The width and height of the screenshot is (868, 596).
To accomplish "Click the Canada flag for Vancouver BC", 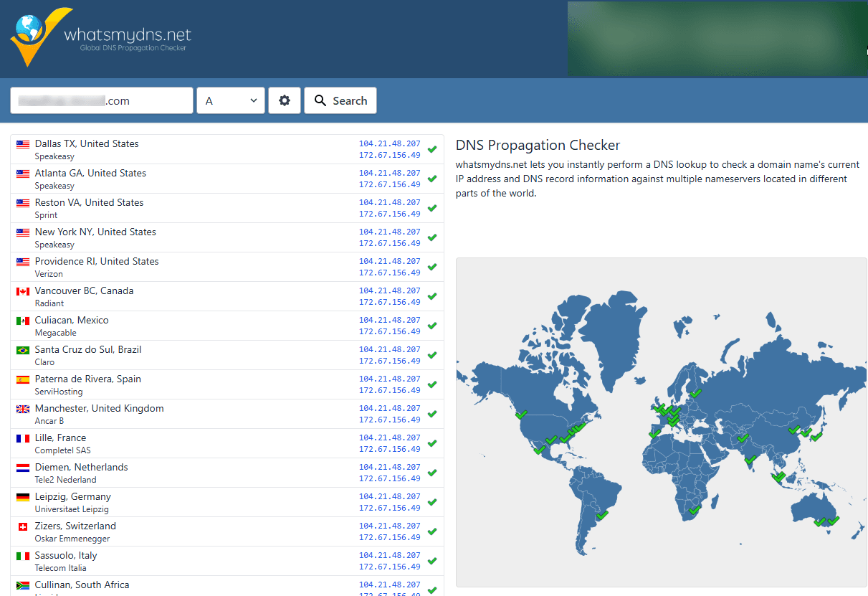I will (x=23, y=291).
